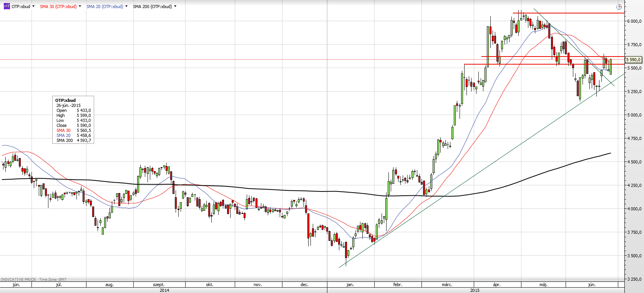Image resolution: width=644 pixels, height=293 pixels.
Task: Open the SMA 30 (OTP:xbud) indicator dropdown arrow
Action: 80,6
